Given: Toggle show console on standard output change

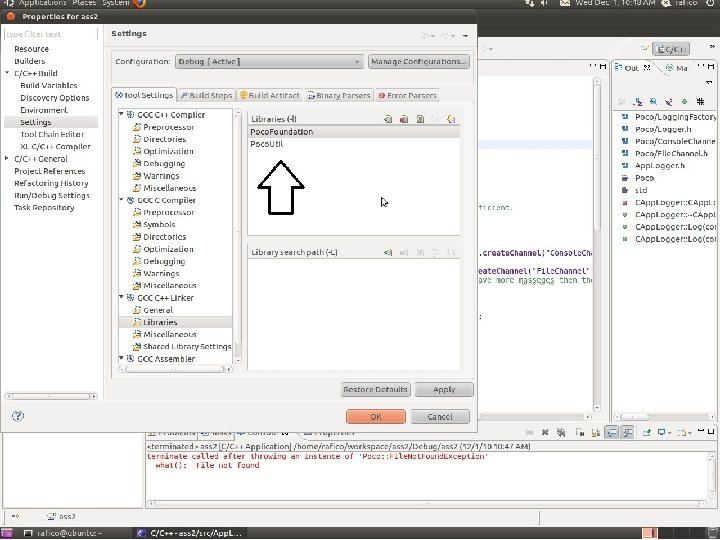Looking at the screenshot, I should (611, 432).
